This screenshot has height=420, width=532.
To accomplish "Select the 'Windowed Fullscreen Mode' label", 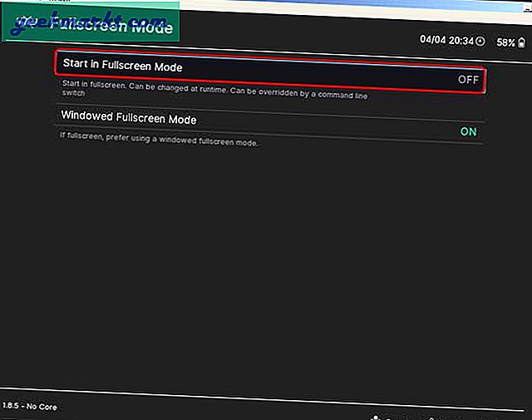I will pyautogui.click(x=129, y=117).
